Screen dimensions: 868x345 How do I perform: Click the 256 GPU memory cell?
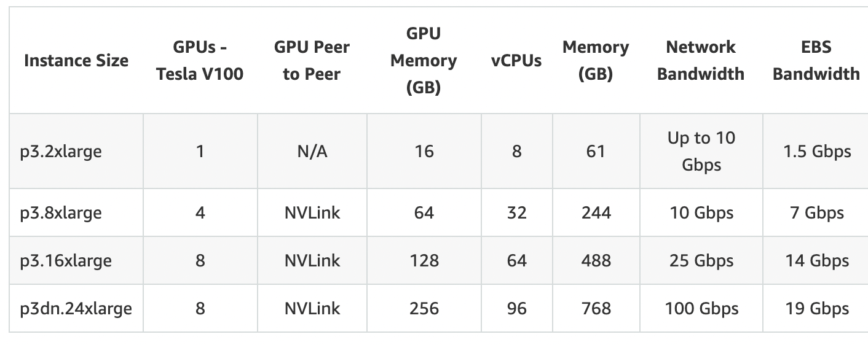(424, 308)
